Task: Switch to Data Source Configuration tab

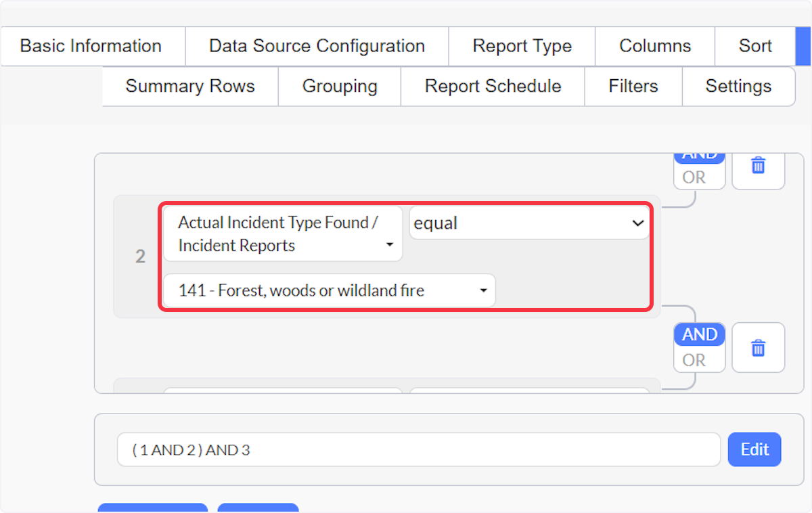Action: tap(317, 46)
